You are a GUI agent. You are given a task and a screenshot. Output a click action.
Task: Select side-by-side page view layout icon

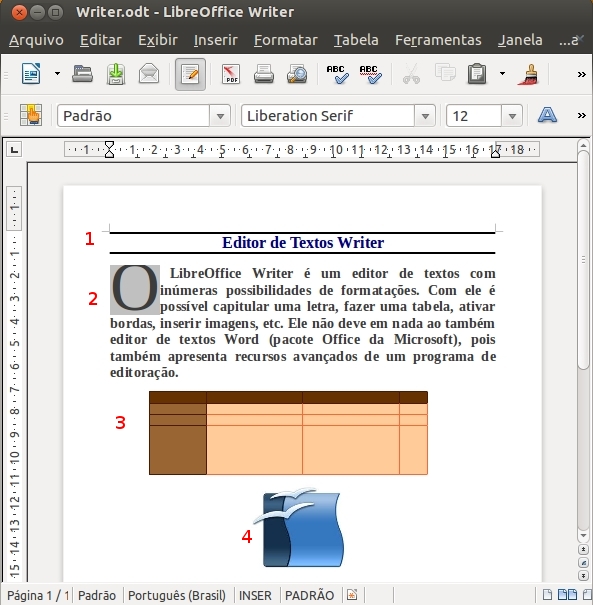[x=568, y=595]
